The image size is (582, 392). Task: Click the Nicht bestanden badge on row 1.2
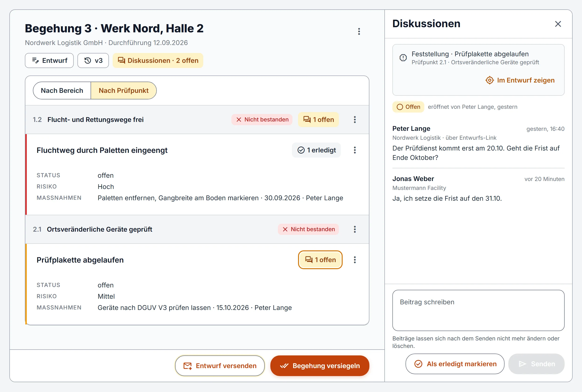262,120
